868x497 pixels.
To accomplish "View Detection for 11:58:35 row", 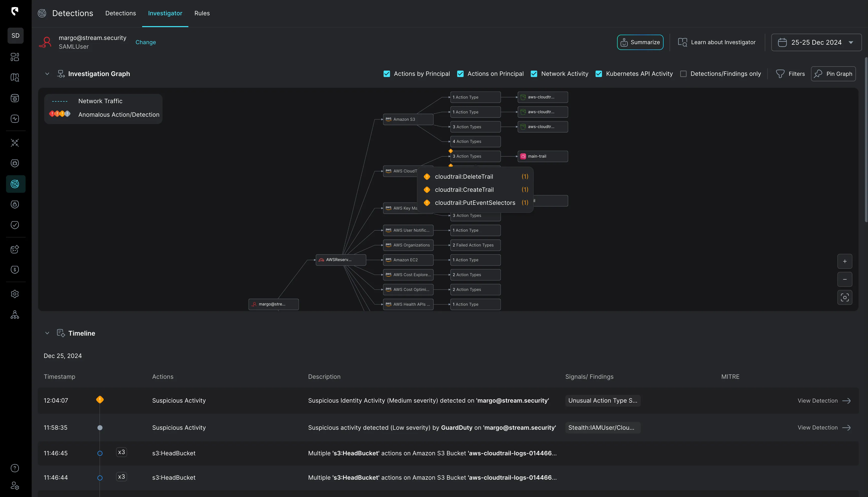I will [x=824, y=428].
